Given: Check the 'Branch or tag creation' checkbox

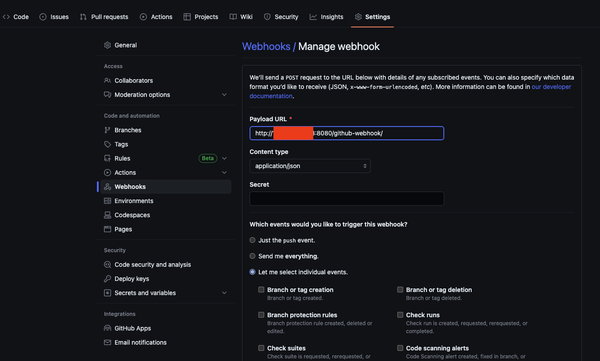Looking at the screenshot, I should 261,290.
